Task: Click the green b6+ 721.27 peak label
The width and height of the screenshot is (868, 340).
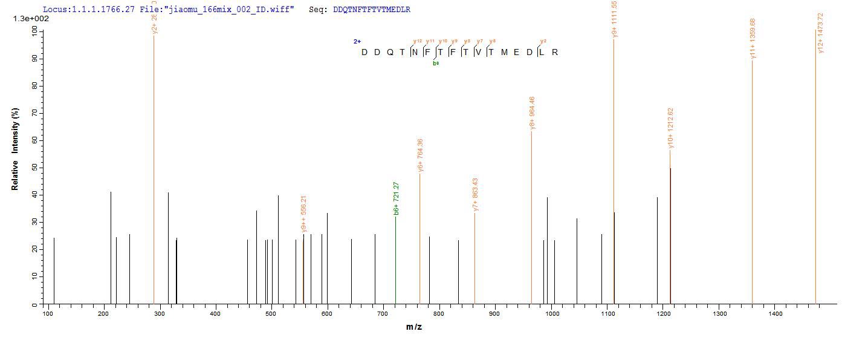Action: (396, 198)
